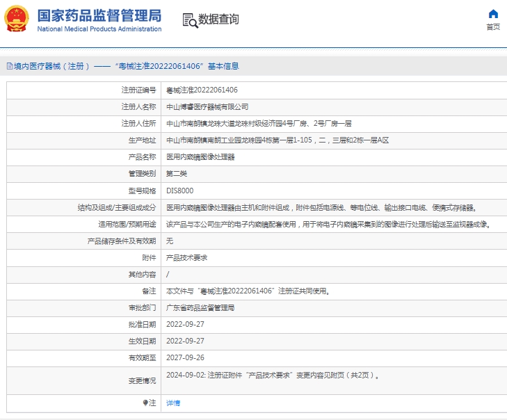The width and height of the screenshot is (507, 420).
Task: Click the 2024-09-02 change record text
Action: [273, 375]
